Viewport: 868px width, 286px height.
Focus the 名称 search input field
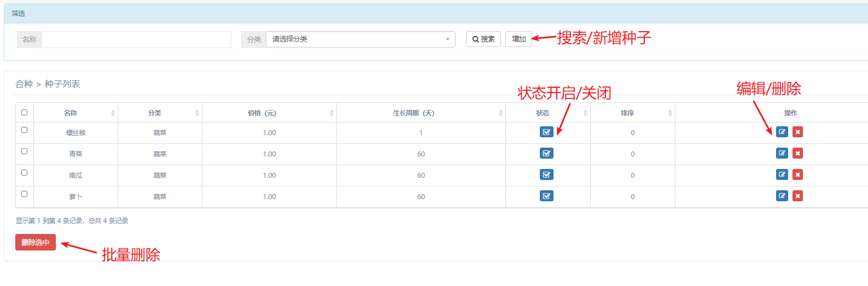(x=137, y=39)
